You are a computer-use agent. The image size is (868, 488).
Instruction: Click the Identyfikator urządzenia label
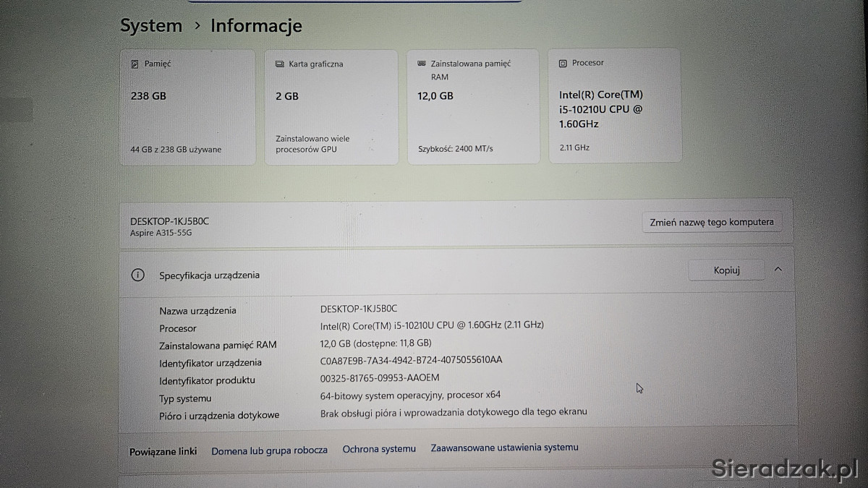coord(210,363)
